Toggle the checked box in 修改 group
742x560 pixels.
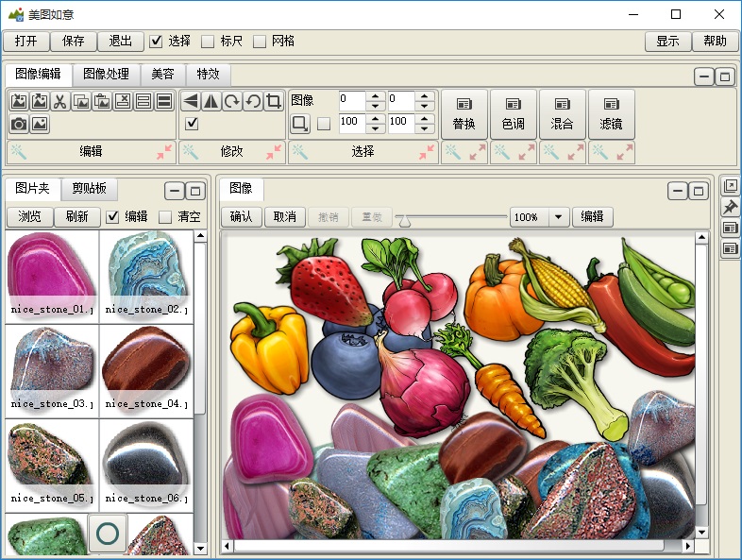(192, 124)
